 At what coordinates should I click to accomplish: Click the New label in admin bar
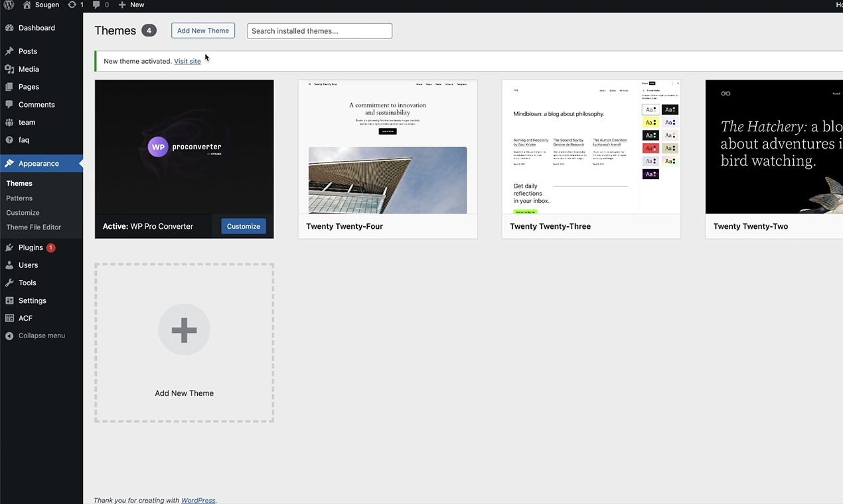137,5
